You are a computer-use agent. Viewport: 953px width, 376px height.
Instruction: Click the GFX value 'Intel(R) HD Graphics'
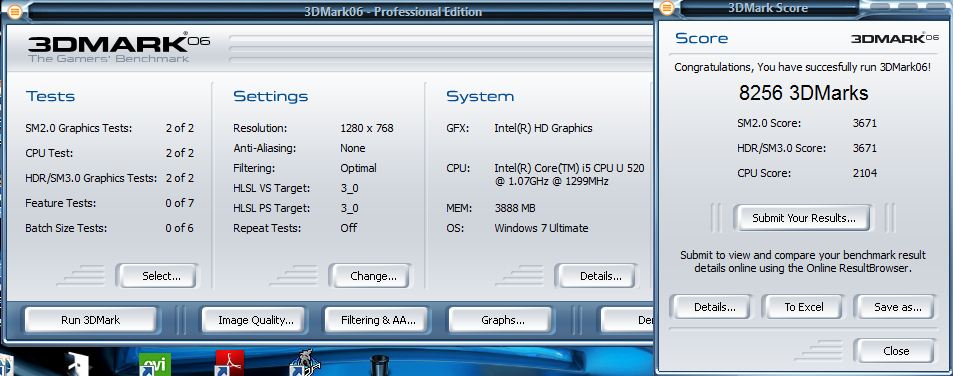tap(543, 128)
